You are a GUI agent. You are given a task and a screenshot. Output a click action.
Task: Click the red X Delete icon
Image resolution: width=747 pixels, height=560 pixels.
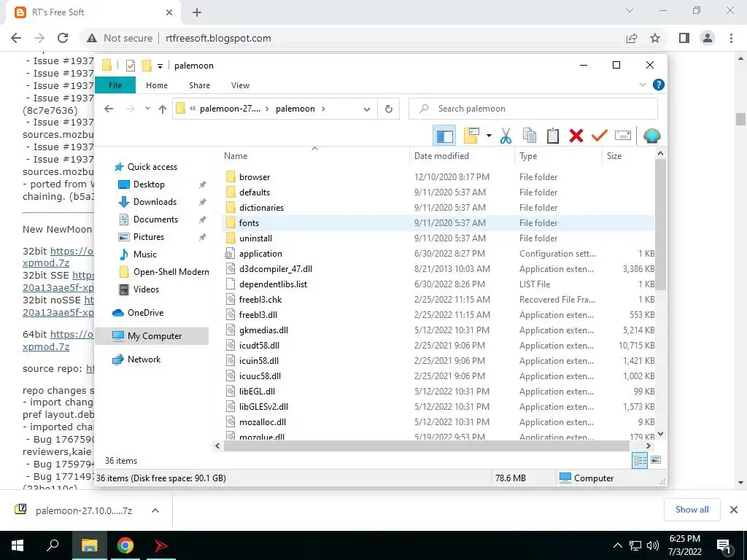tap(576, 136)
